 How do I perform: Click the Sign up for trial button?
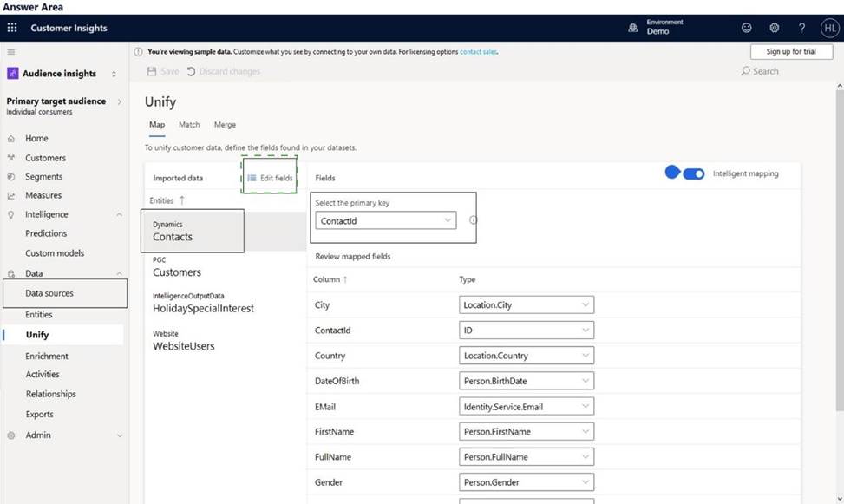click(x=790, y=52)
